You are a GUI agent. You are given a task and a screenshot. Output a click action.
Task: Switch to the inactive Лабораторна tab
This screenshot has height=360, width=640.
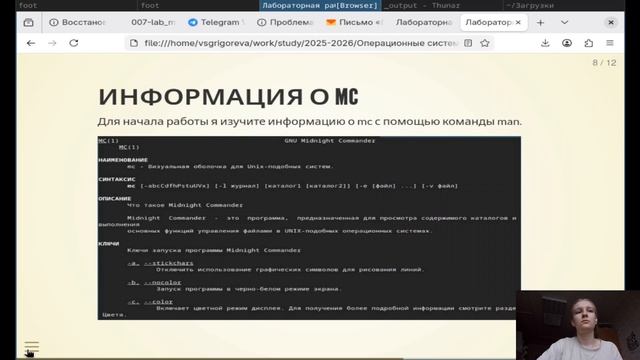click(x=424, y=22)
